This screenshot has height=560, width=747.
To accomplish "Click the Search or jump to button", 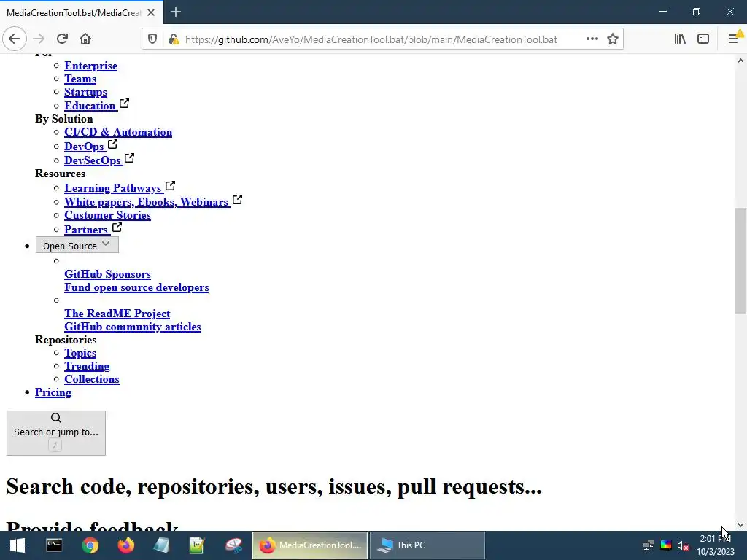I will (56, 433).
